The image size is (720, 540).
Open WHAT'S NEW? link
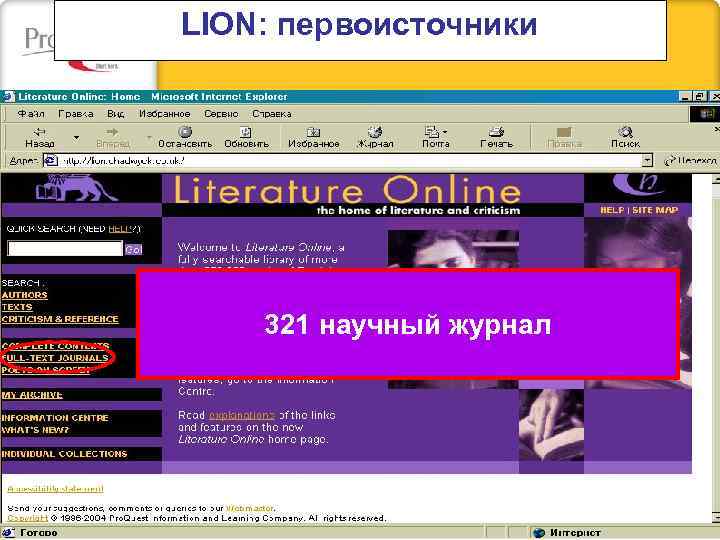[35, 430]
